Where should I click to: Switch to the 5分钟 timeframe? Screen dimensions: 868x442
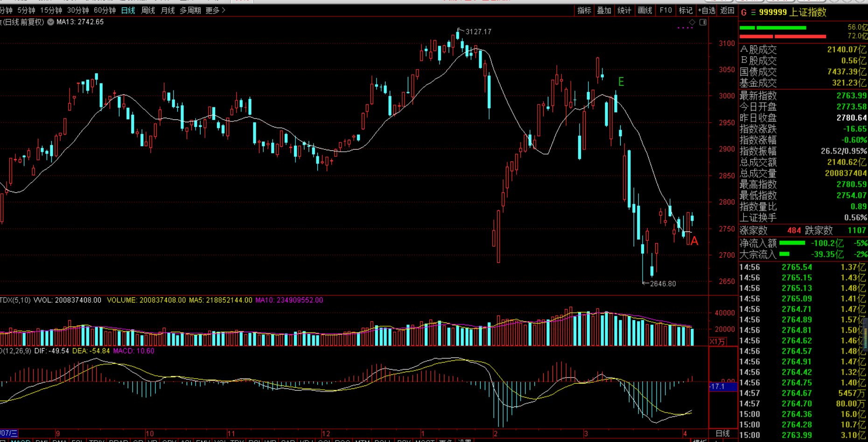click(x=26, y=10)
